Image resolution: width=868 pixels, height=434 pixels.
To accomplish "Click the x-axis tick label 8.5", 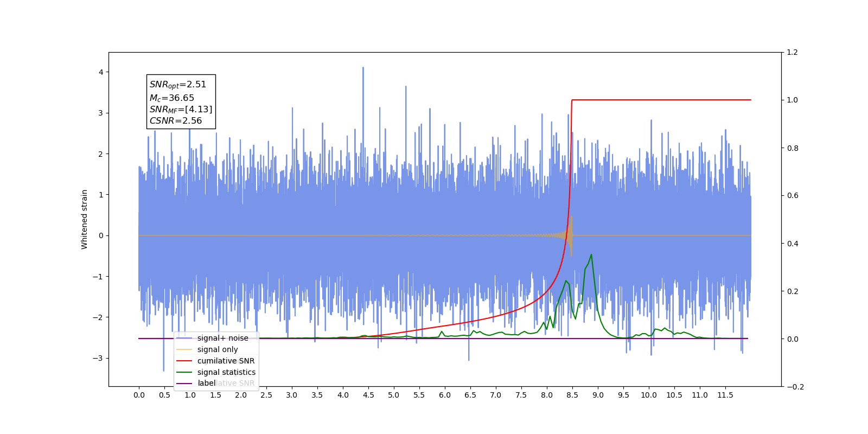I will 572,395.
